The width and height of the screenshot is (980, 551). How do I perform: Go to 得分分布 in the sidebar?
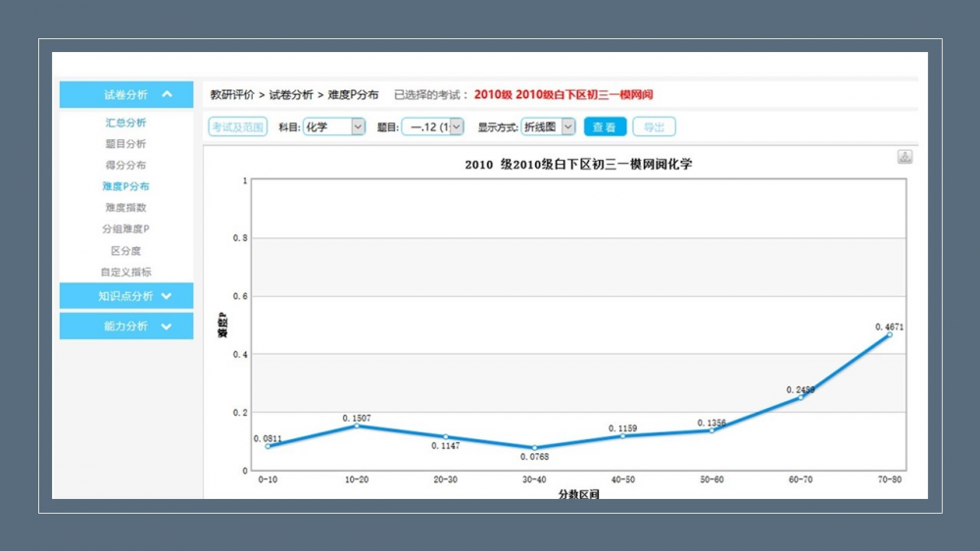(x=126, y=166)
